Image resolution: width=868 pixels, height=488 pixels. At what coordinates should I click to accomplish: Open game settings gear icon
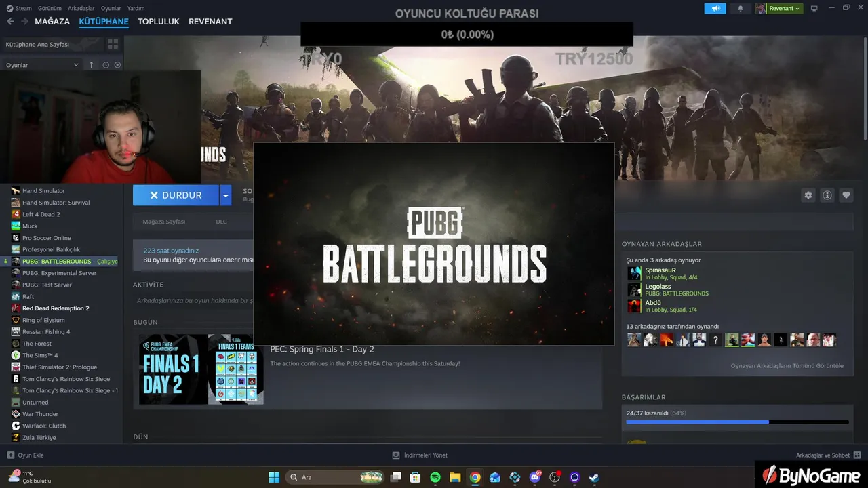point(808,195)
